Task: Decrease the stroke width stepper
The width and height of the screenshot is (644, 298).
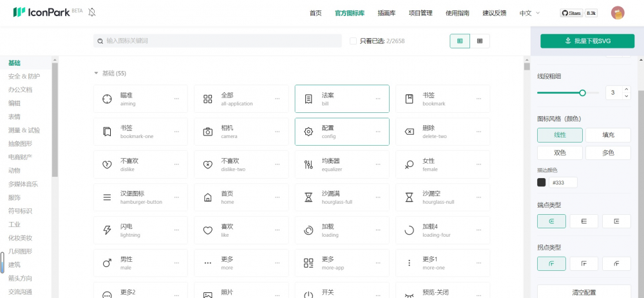Action: tap(626, 96)
